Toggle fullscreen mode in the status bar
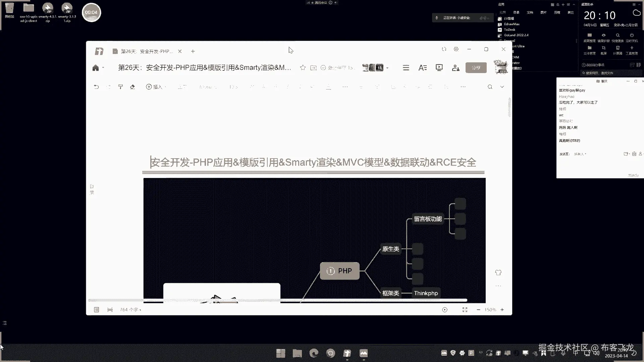Image resolution: width=644 pixels, height=362 pixels. click(465, 310)
